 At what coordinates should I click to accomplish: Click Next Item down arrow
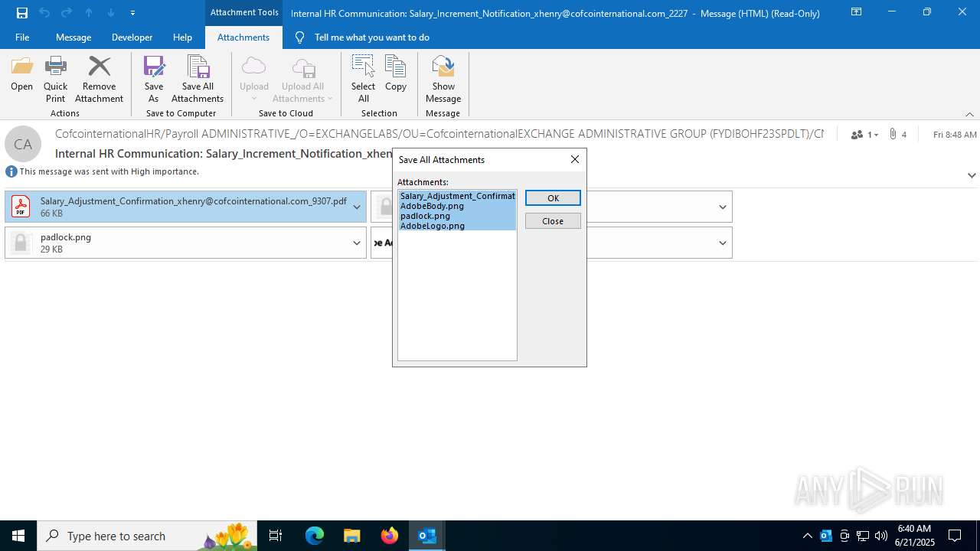click(x=111, y=13)
